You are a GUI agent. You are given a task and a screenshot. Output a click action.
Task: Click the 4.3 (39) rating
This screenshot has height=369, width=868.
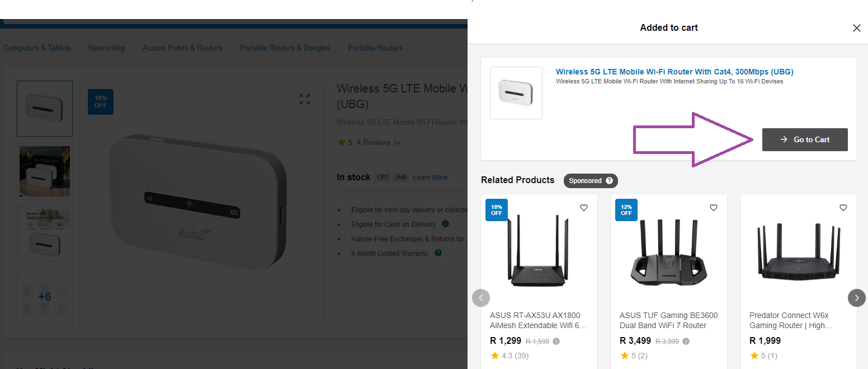point(510,356)
